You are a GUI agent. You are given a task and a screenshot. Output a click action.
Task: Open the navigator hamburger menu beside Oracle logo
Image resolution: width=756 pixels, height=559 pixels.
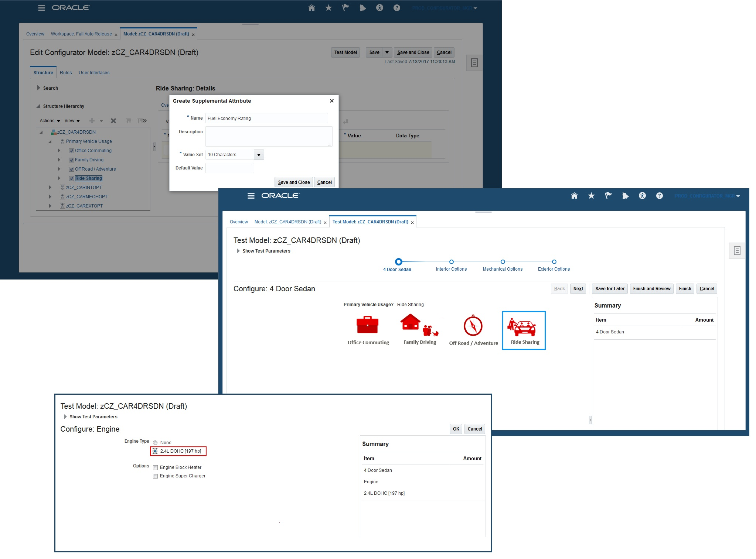(41, 8)
